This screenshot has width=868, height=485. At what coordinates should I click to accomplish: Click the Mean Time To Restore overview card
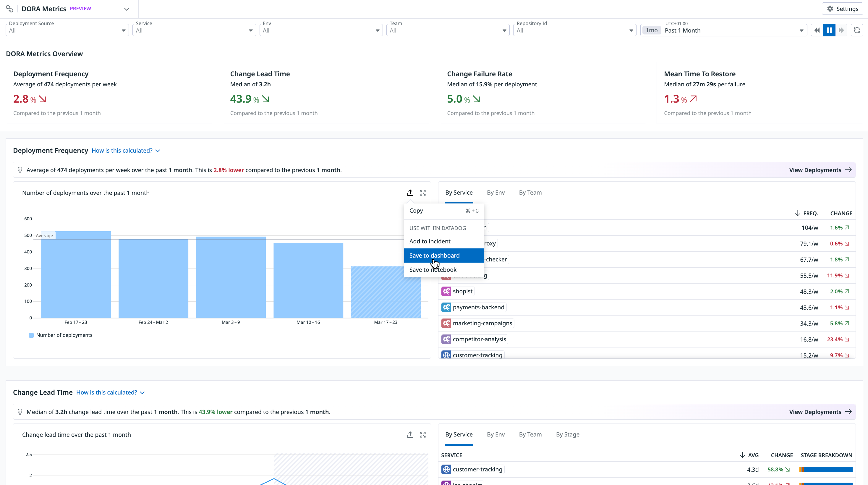(x=759, y=93)
